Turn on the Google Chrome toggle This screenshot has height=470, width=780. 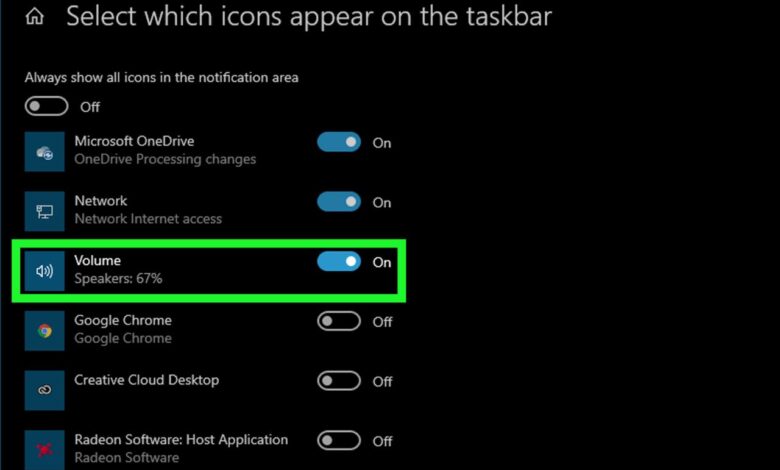point(339,321)
